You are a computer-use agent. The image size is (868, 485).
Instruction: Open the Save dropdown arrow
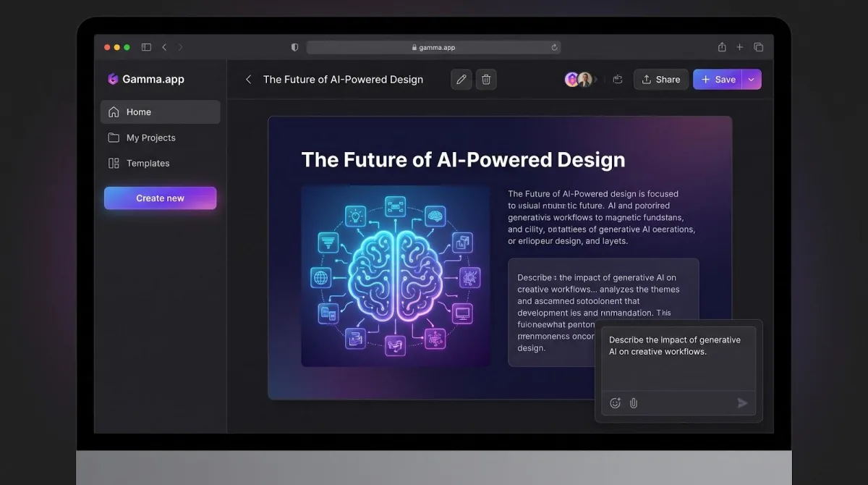752,80
